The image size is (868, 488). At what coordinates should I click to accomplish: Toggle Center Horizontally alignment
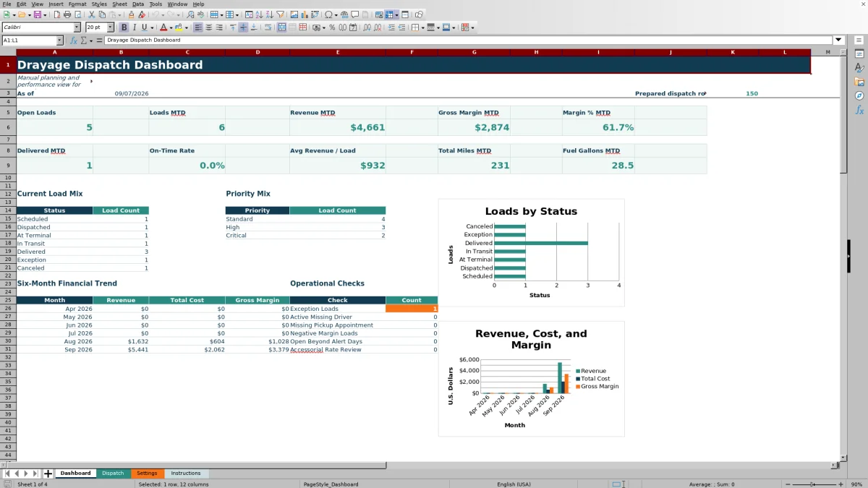pos(209,27)
